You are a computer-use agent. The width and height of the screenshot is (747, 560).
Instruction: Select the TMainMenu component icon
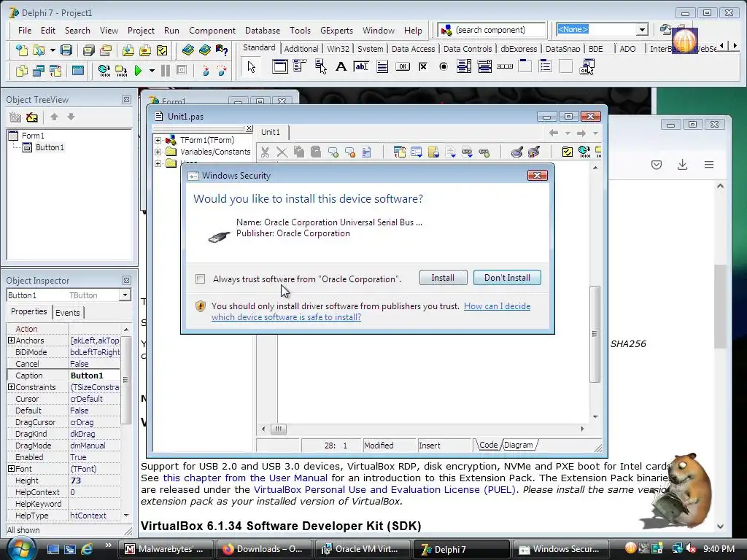pyautogui.click(x=300, y=66)
